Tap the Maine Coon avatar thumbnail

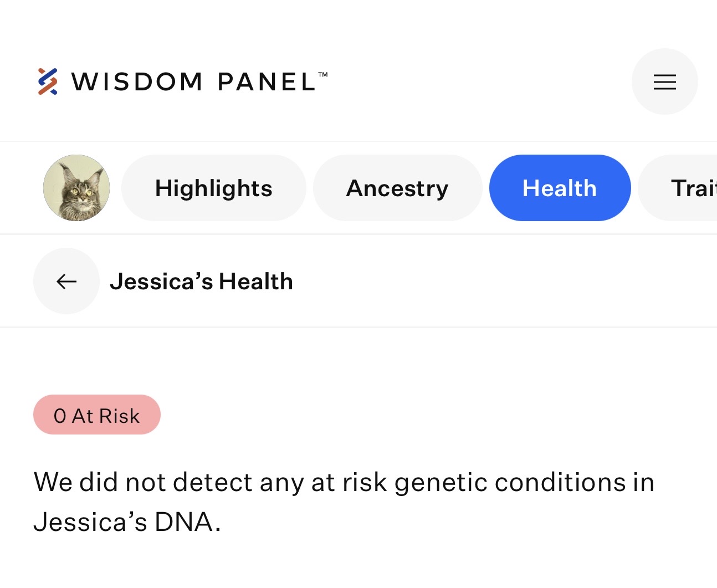click(x=76, y=188)
